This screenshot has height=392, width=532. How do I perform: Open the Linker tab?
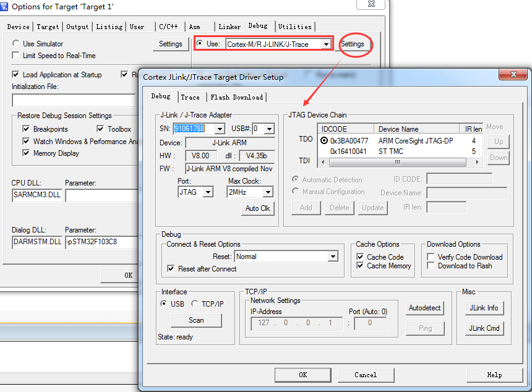pyautogui.click(x=230, y=27)
